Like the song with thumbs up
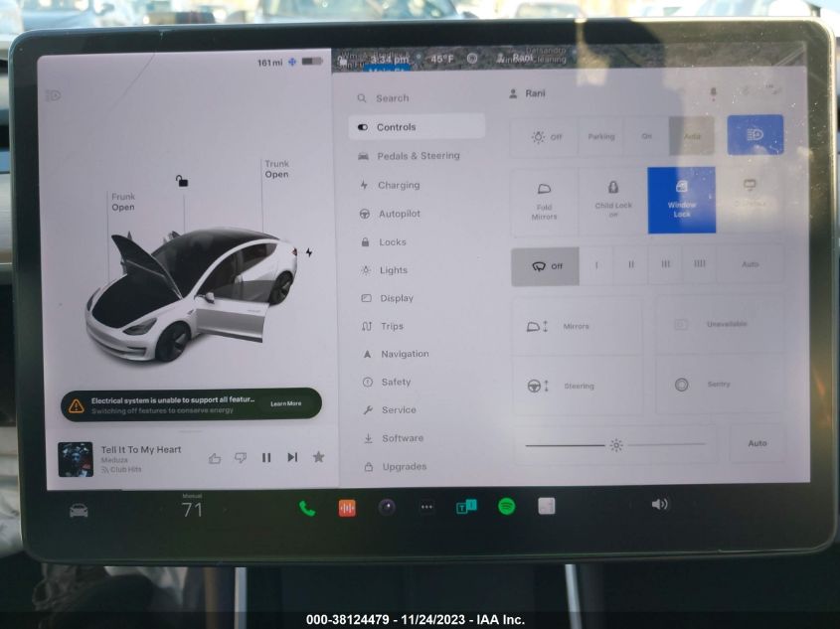Screen dimensions: 840x629 [x=215, y=458]
